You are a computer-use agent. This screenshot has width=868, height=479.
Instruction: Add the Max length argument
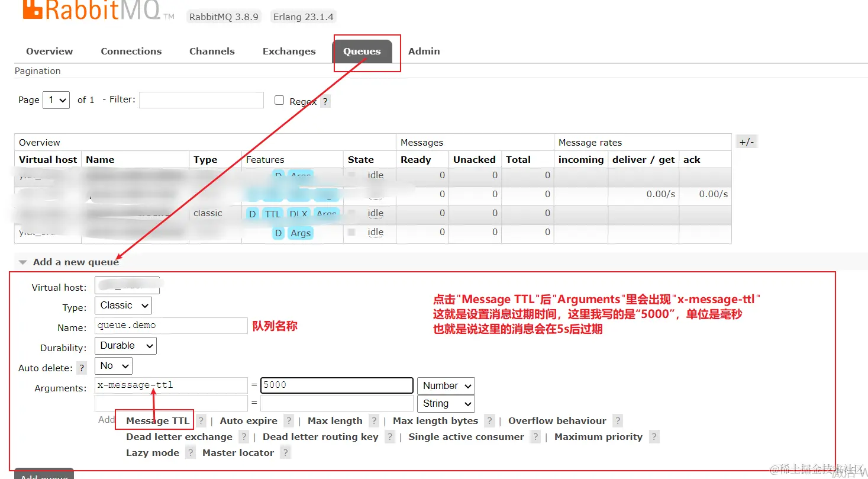point(335,420)
